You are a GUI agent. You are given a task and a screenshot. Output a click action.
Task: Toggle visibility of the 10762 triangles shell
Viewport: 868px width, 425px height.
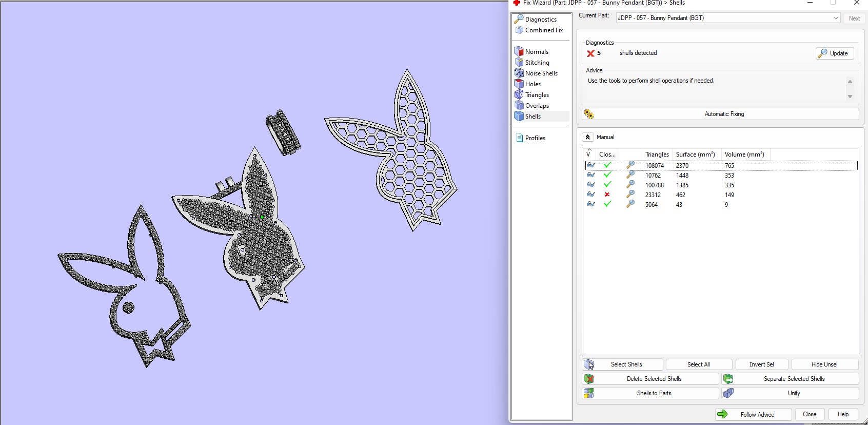coord(591,175)
